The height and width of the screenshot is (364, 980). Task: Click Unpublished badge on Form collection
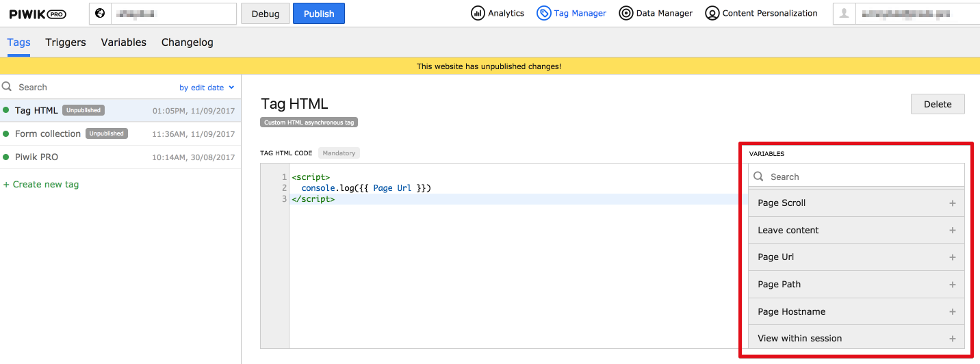(107, 133)
